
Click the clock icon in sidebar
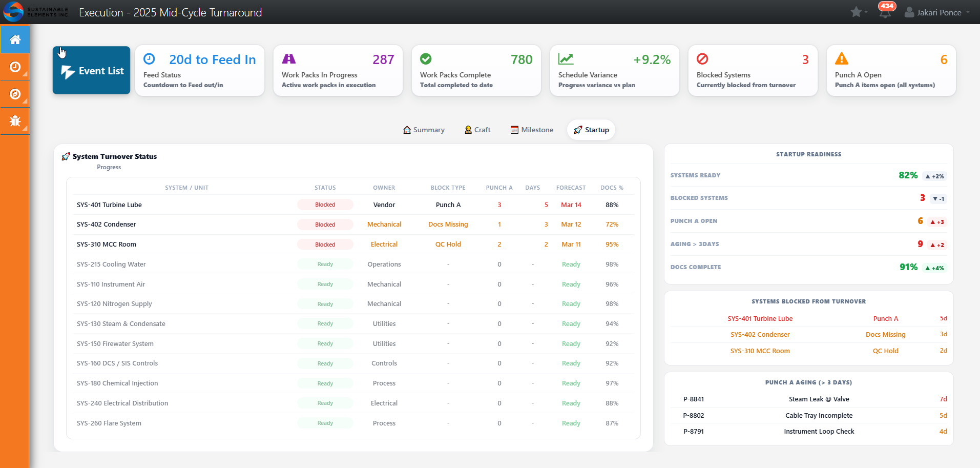point(15,67)
